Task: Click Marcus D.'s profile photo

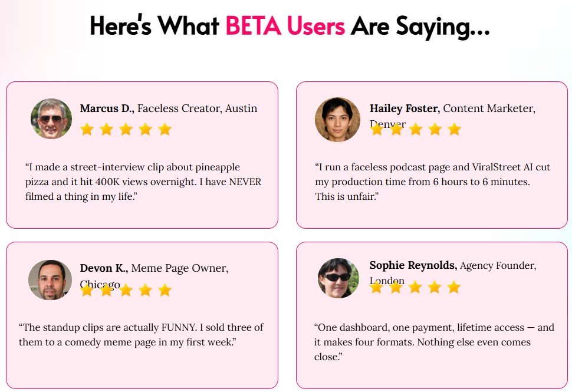Action: click(x=51, y=118)
